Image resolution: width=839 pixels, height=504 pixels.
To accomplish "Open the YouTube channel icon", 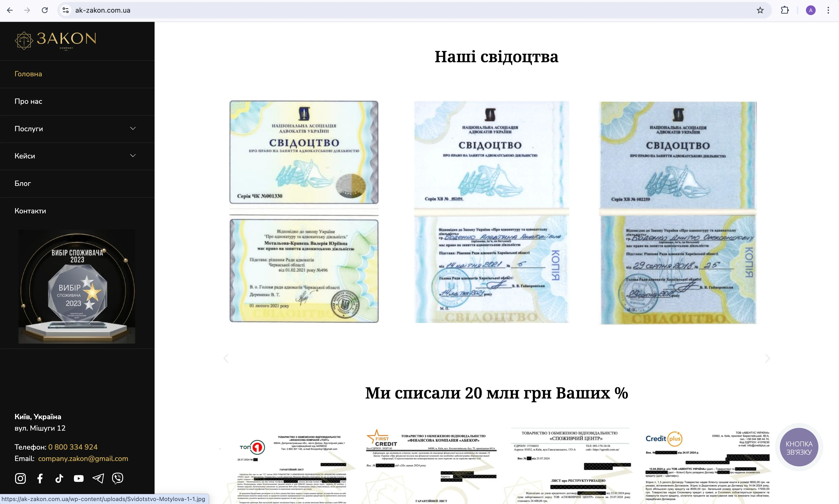I will click(x=79, y=478).
